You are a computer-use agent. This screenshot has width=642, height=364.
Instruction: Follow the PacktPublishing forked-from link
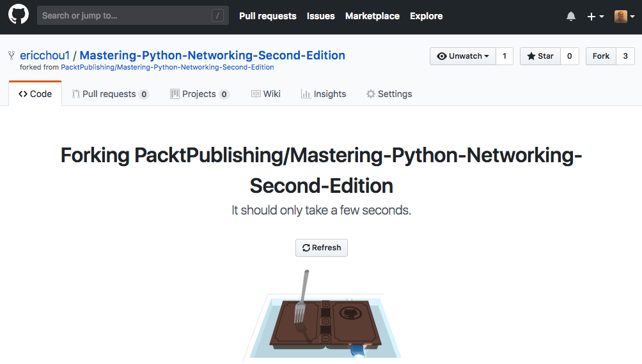167,67
